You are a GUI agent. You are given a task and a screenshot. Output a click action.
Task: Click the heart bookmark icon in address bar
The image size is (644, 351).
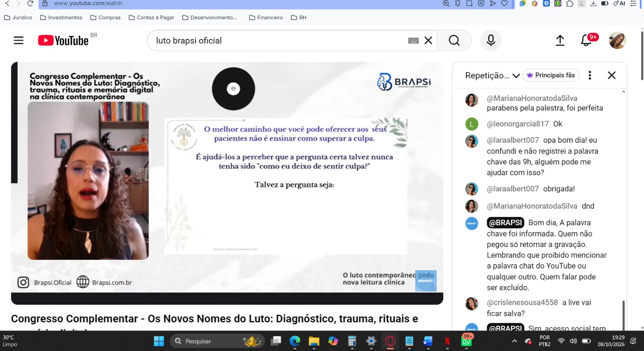(504, 3)
